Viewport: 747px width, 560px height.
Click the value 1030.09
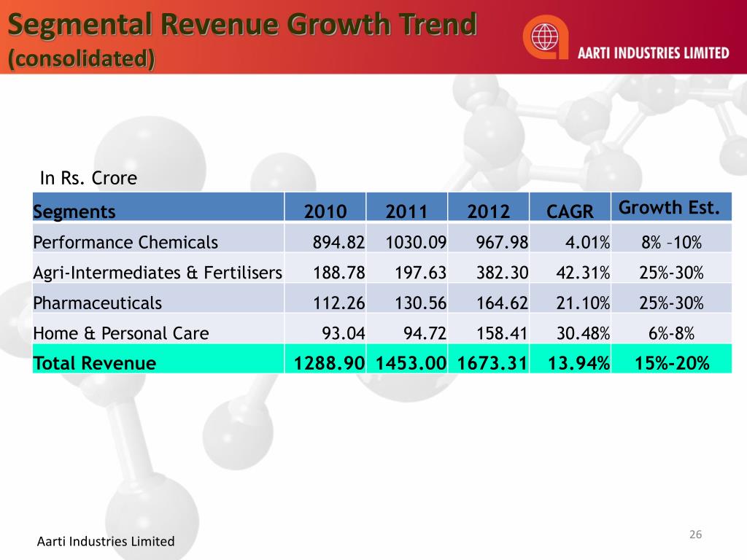point(416,242)
